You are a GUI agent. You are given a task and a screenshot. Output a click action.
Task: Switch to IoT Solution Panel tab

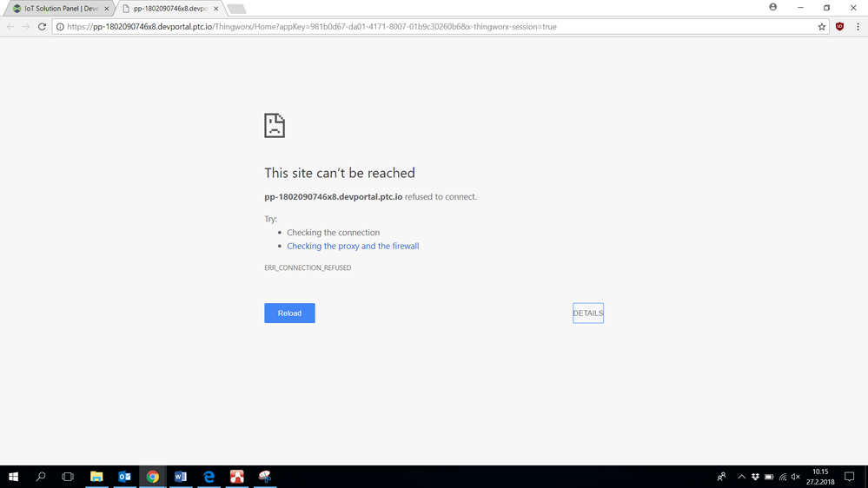56,9
